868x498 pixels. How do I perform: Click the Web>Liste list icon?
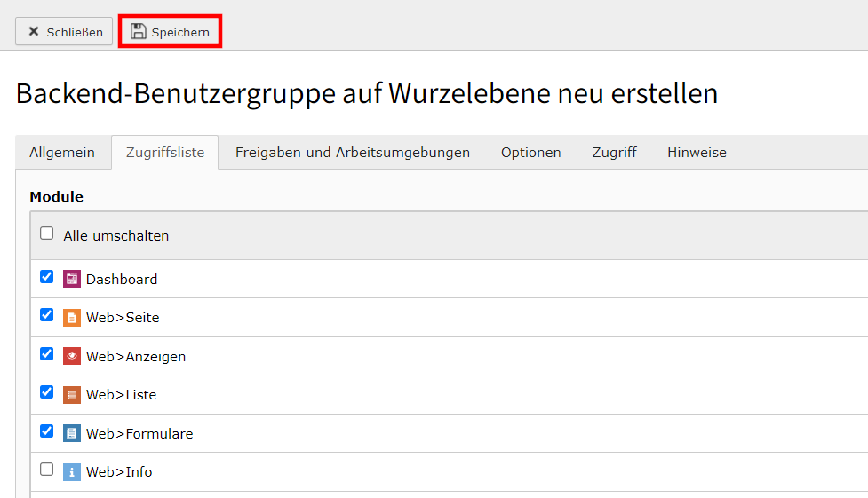[x=71, y=394]
